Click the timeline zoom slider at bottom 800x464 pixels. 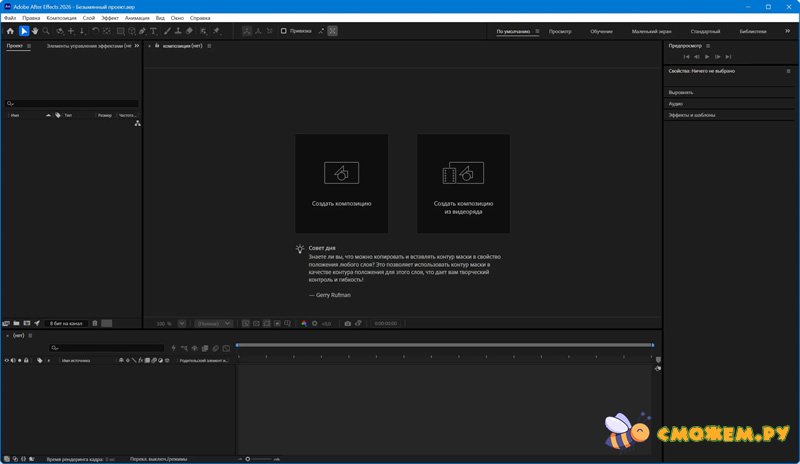[248, 458]
